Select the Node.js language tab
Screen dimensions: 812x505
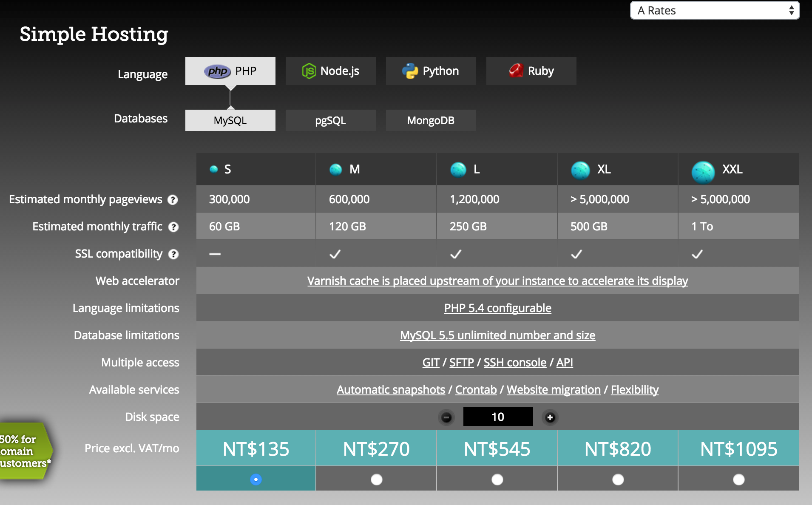point(330,71)
